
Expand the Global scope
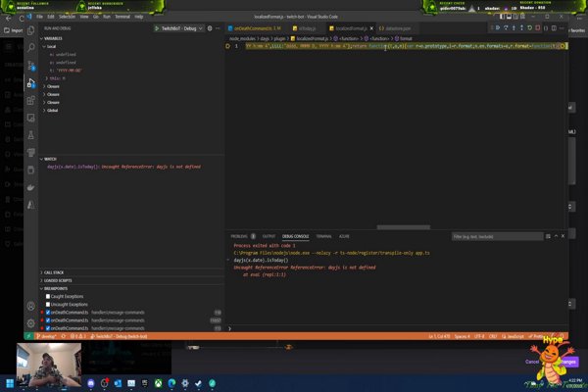pyautogui.click(x=51, y=111)
